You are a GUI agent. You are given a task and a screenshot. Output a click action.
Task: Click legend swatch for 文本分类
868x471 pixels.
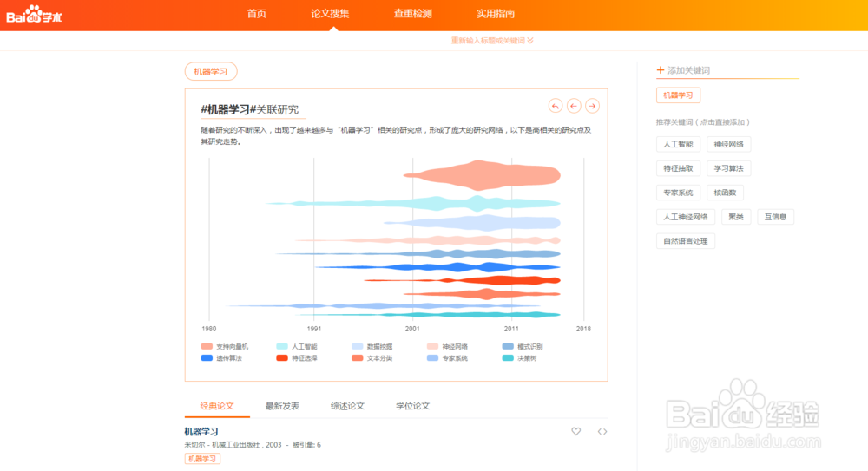coord(357,358)
